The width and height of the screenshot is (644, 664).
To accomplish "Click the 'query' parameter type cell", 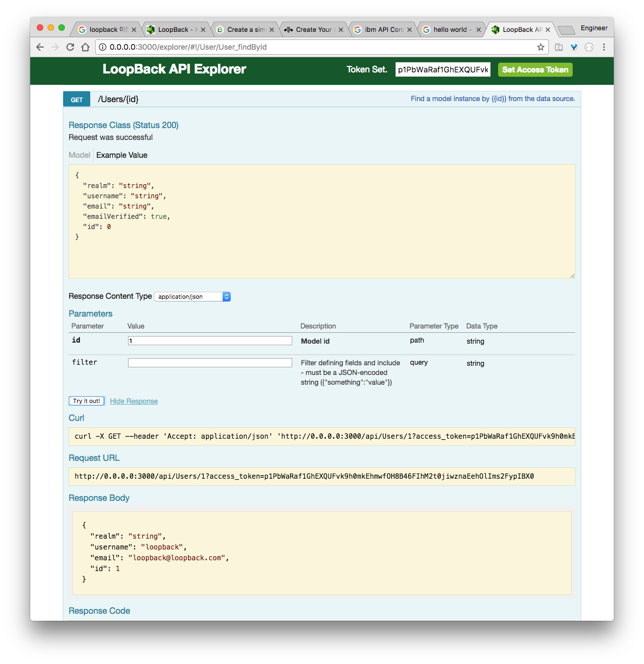I will 419,363.
